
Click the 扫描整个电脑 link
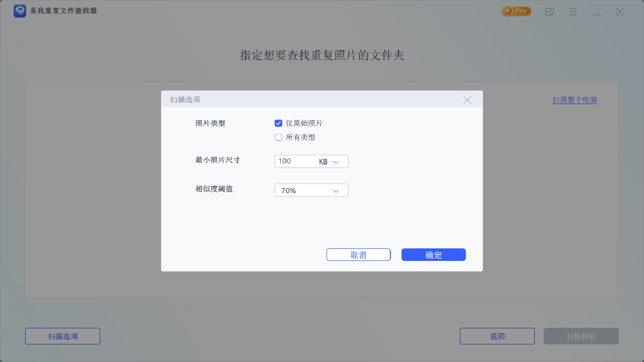click(575, 99)
